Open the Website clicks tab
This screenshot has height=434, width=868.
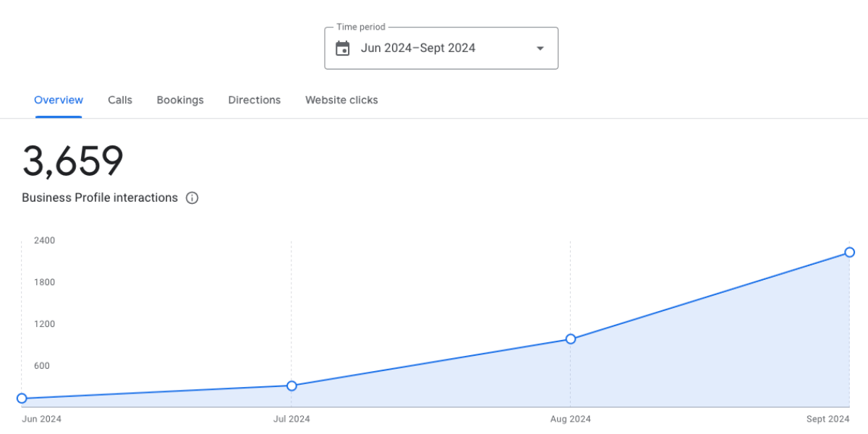pos(341,101)
